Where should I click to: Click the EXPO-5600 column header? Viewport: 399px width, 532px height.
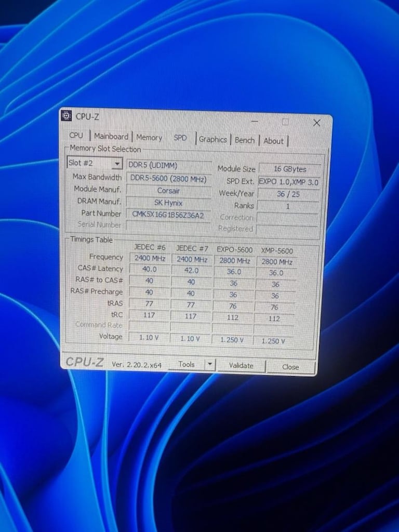pos(235,250)
